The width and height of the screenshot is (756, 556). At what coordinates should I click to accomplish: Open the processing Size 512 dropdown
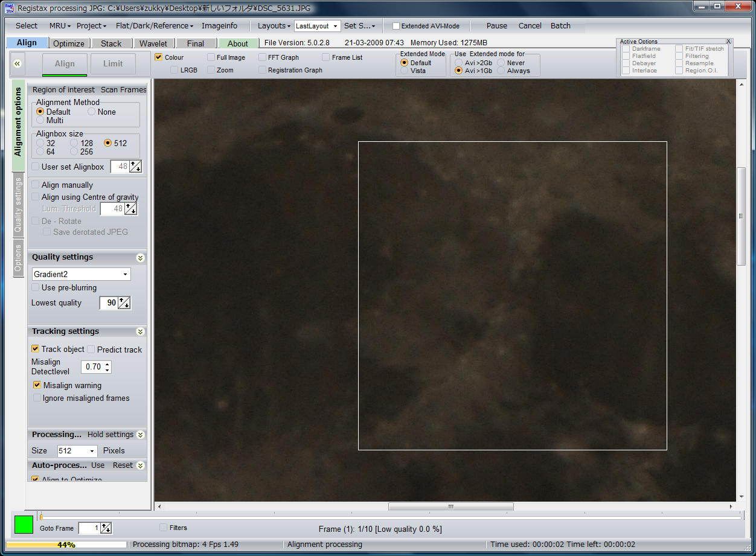[77, 451]
